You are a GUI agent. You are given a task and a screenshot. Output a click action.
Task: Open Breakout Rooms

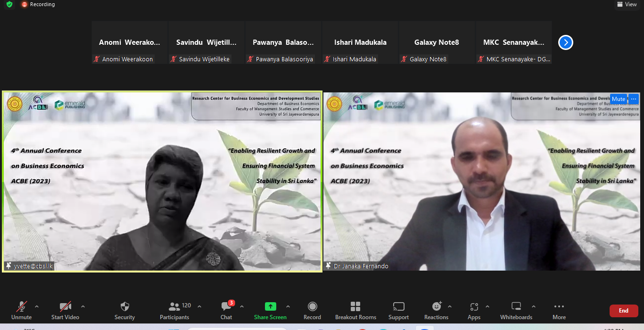(x=355, y=311)
